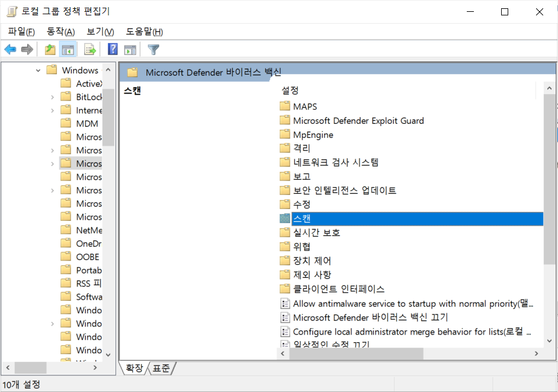Select 클라이언트 인터페이스 folder
558x392 pixels.
point(338,289)
